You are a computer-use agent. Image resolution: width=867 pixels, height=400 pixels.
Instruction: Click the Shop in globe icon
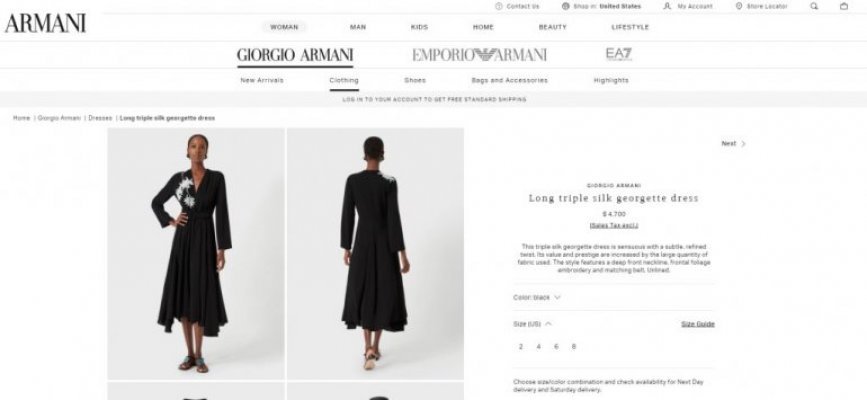(565, 6)
